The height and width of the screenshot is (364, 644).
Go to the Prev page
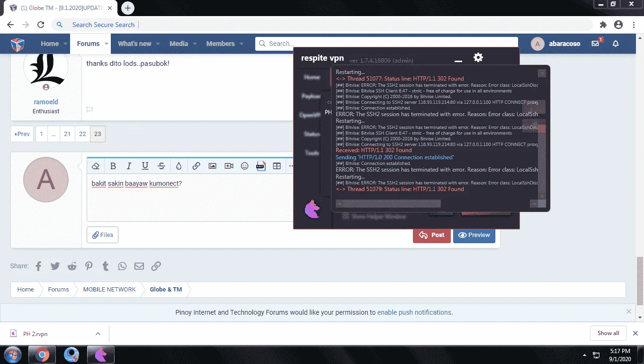[x=22, y=134]
